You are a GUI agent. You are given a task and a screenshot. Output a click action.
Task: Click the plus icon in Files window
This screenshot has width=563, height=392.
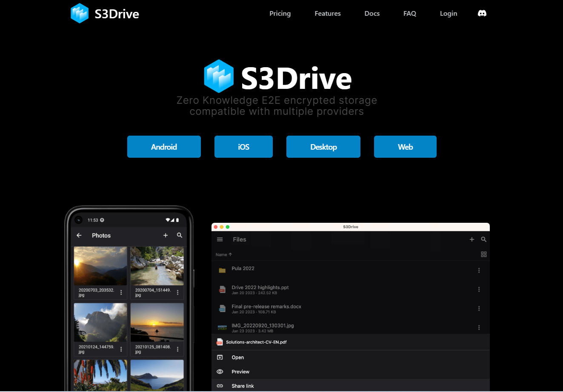472,239
